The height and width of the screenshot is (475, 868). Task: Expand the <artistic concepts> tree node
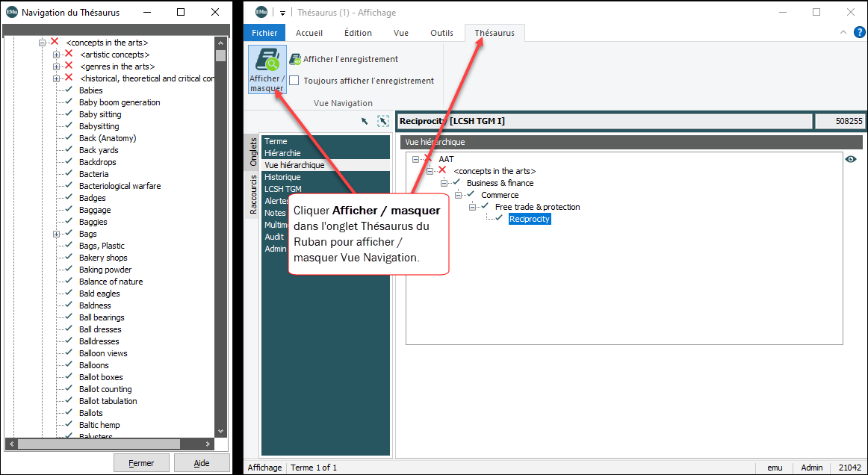tap(57, 55)
